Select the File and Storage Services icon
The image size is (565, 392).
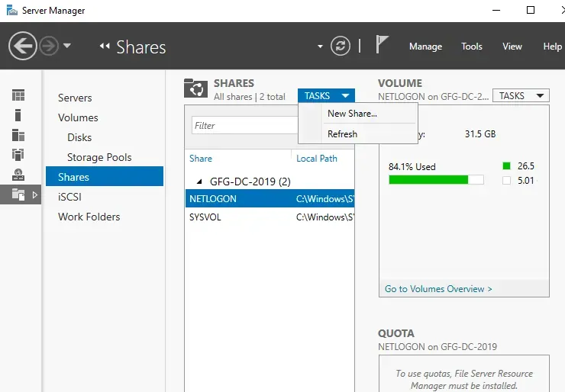pos(18,194)
